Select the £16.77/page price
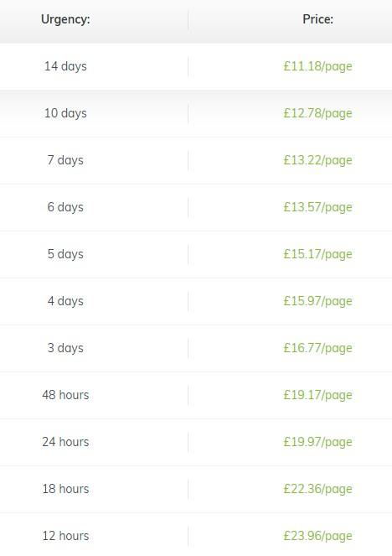The image size is (392, 556). pyautogui.click(x=317, y=349)
